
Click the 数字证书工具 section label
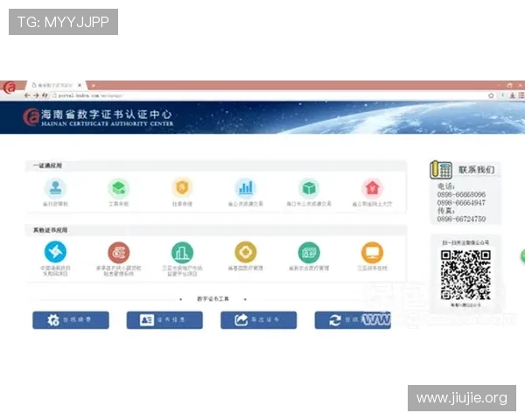(213, 298)
